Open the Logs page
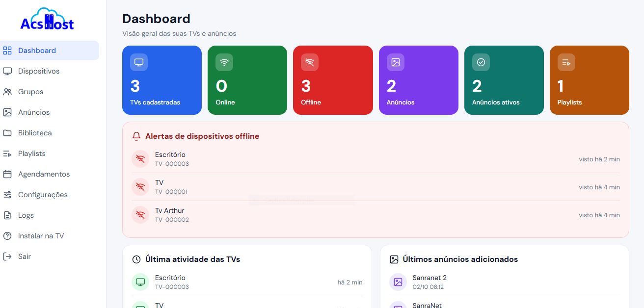The height and width of the screenshot is (308, 644). point(50,215)
